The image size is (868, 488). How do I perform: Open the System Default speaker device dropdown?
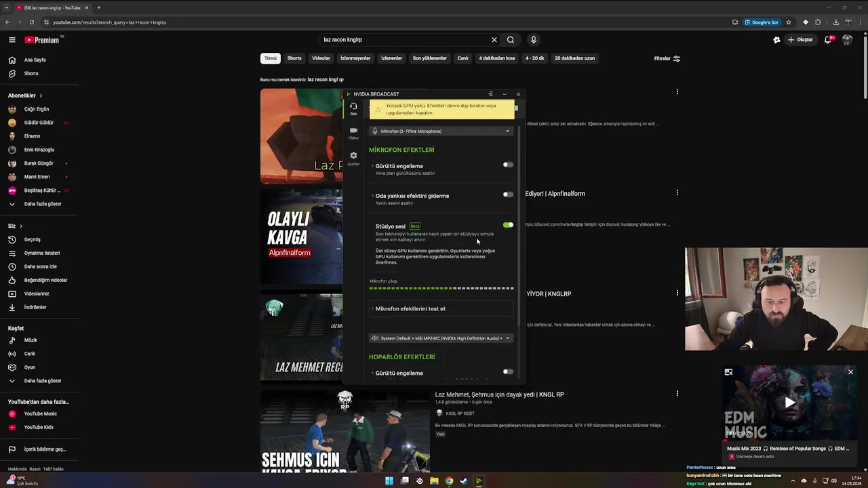441,338
